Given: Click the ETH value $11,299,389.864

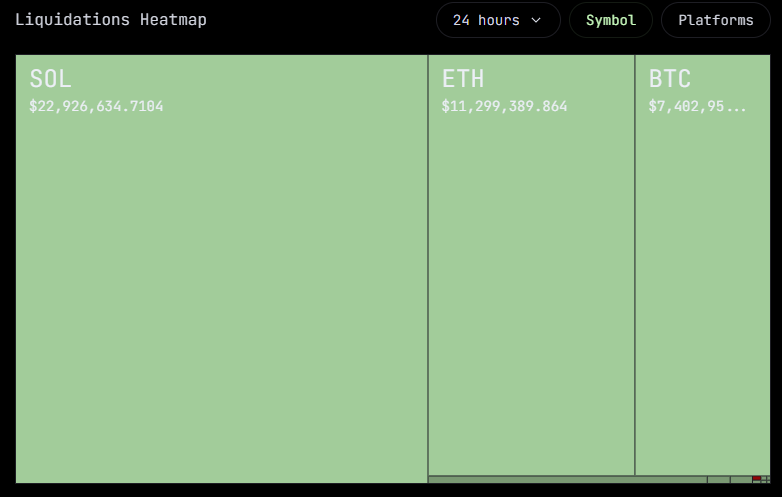Looking at the screenshot, I should click(x=504, y=106).
